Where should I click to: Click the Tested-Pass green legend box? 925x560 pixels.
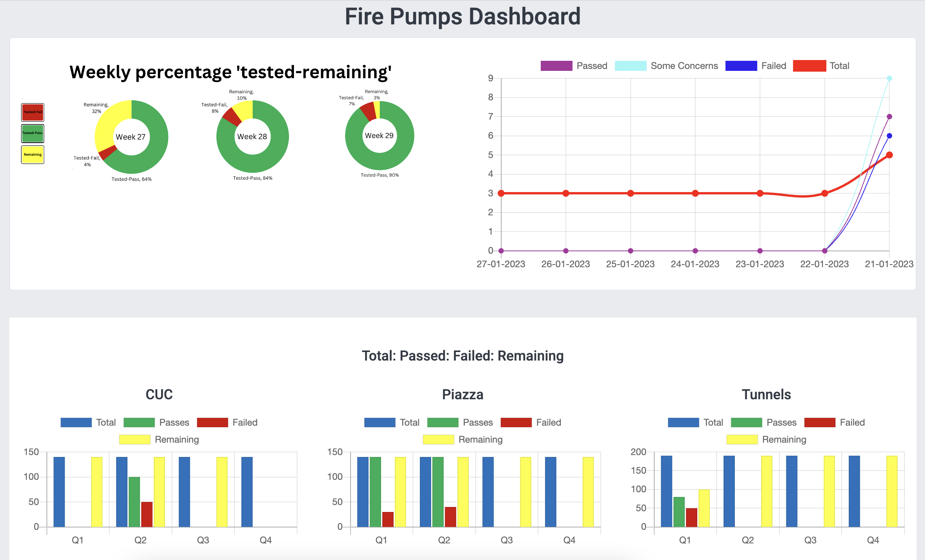[33, 133]
